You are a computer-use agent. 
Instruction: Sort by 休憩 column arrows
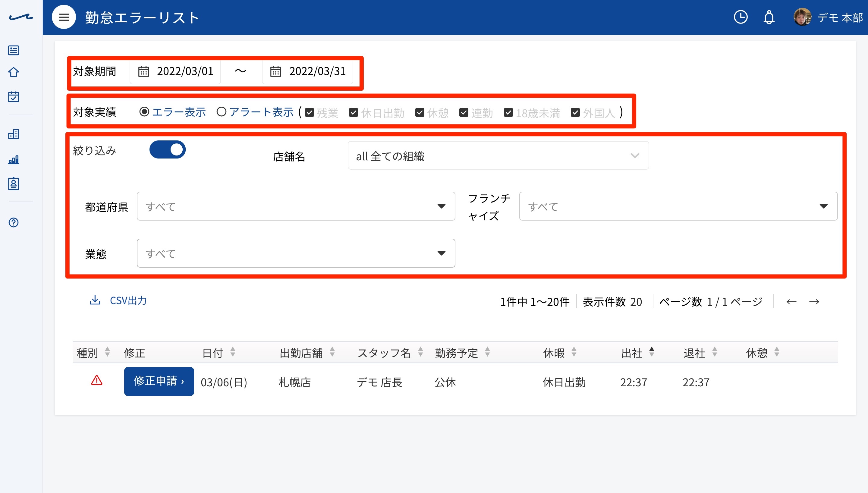pyautogui.click(x=777, y=352)
